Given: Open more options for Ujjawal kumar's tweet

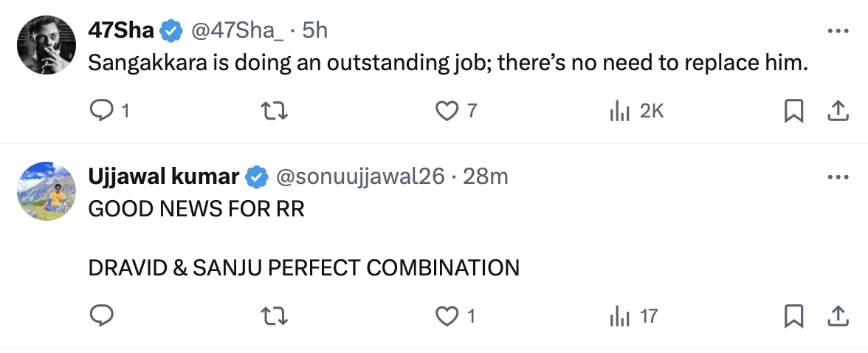Looking at the screenshot, I should [x=838, y=177].
